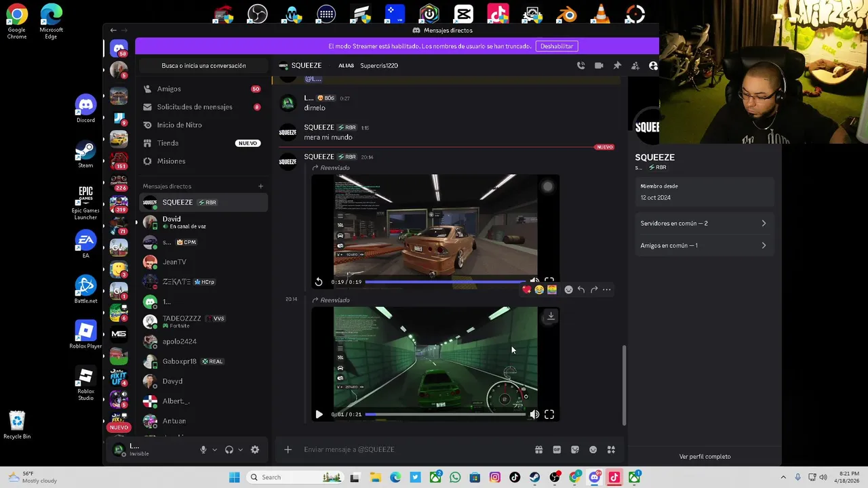Click the Enviar mensaje a @SQUEEZE field
The height and width of the screenshot is (488, 868).
pyautogui.click(x=414, y=449)
